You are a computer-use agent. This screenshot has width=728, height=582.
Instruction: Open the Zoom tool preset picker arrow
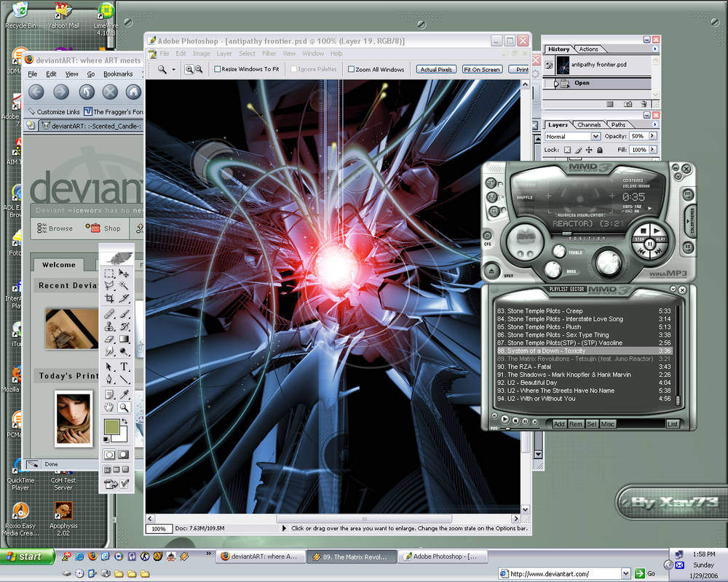pyautogui.click(x=174, y=70)
